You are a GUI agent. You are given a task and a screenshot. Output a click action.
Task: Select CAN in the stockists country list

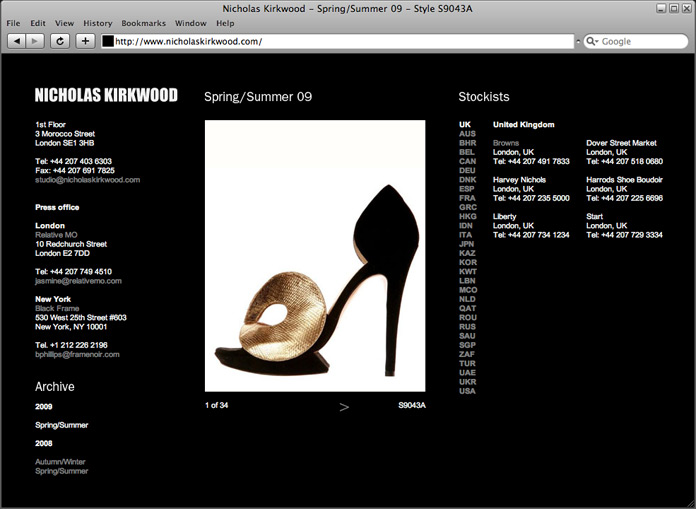coord(467,162)
